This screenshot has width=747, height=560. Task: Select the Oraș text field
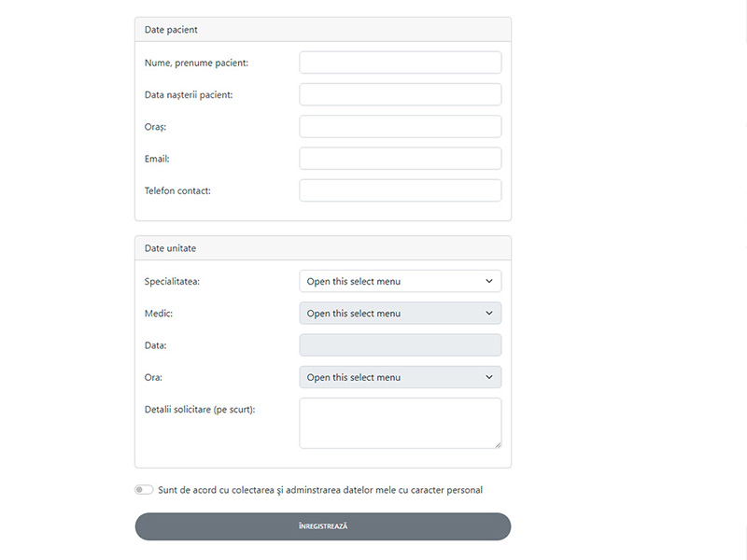click(x=401, y=126)
